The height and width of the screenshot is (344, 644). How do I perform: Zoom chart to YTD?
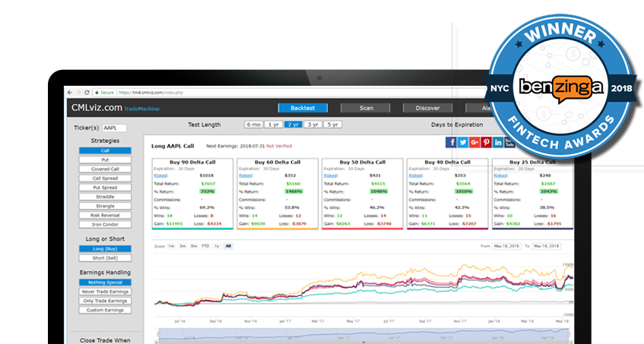point(205,246)
